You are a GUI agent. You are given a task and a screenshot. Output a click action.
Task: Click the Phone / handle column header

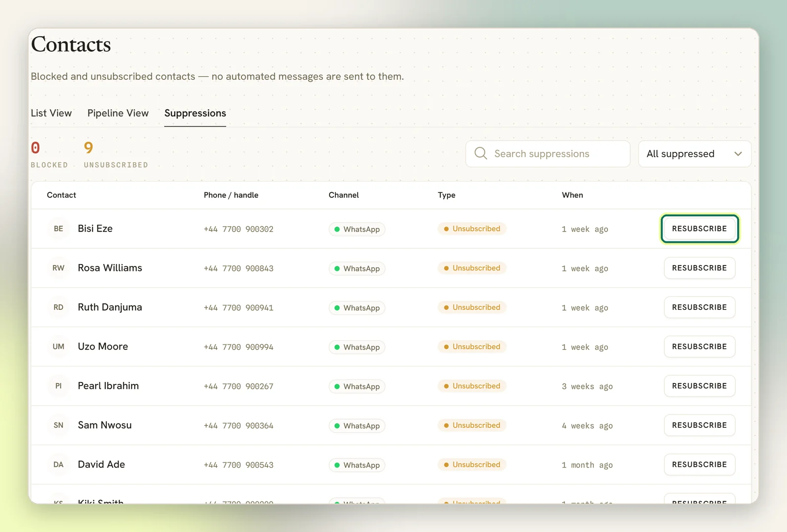231,195
